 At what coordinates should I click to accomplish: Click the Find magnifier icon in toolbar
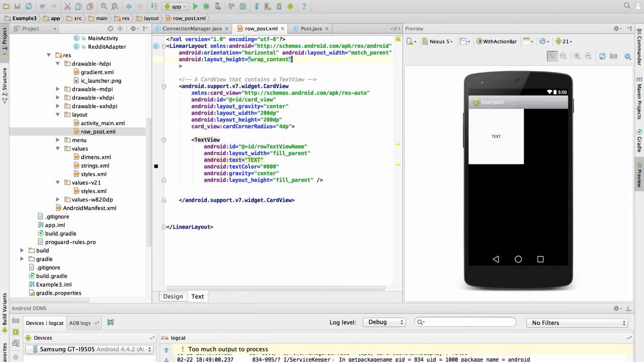[104, 7]
